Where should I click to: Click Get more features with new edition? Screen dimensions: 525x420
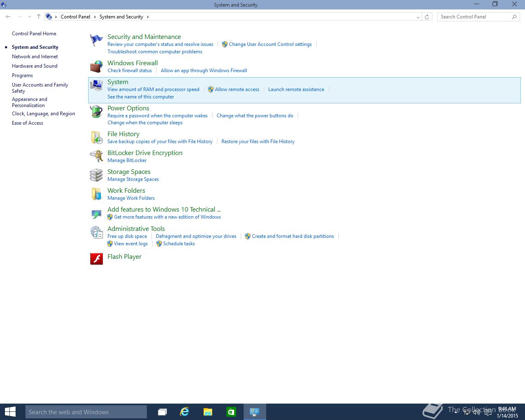coord(167,217)
